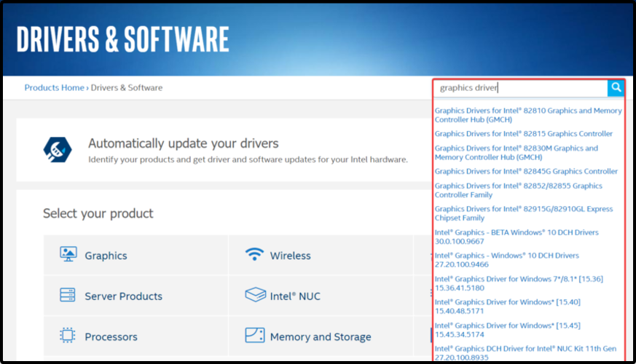Select the Graphics Driver for Windows [15.40]
The height and width of the screenshot is (364, 636).
[x=507, y=306]
